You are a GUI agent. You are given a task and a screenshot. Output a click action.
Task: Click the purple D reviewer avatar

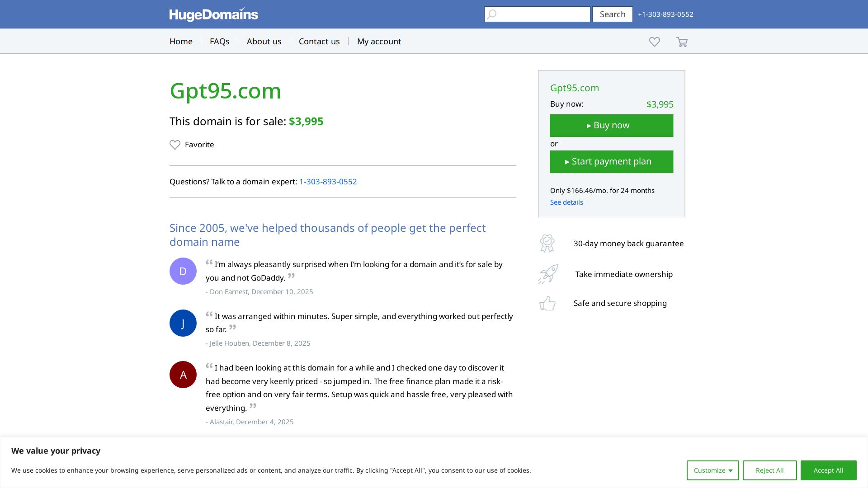183,271
